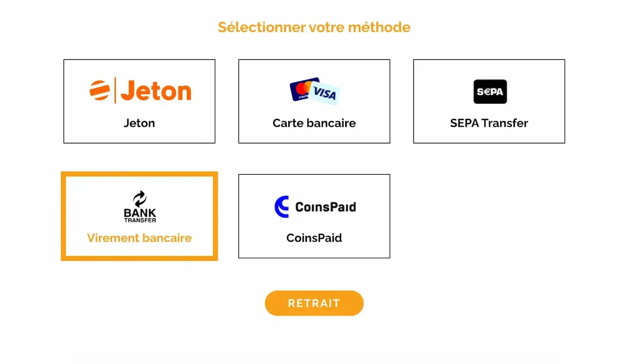Click the blue CoinsPaid C icon
This screenshot has height=364, width=621.
pyautogui.click(x=282, y=207)
